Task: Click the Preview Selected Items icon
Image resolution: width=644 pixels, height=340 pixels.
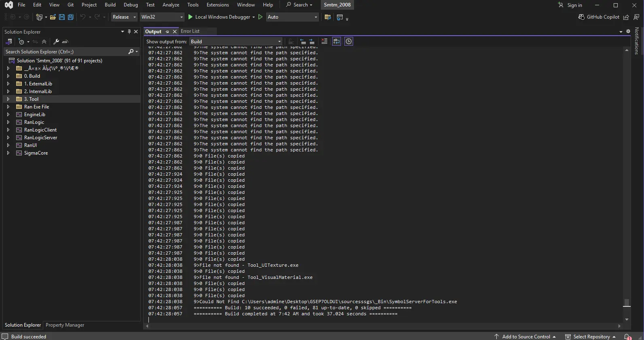Action: pyautogui.click(x=65, y=42)
